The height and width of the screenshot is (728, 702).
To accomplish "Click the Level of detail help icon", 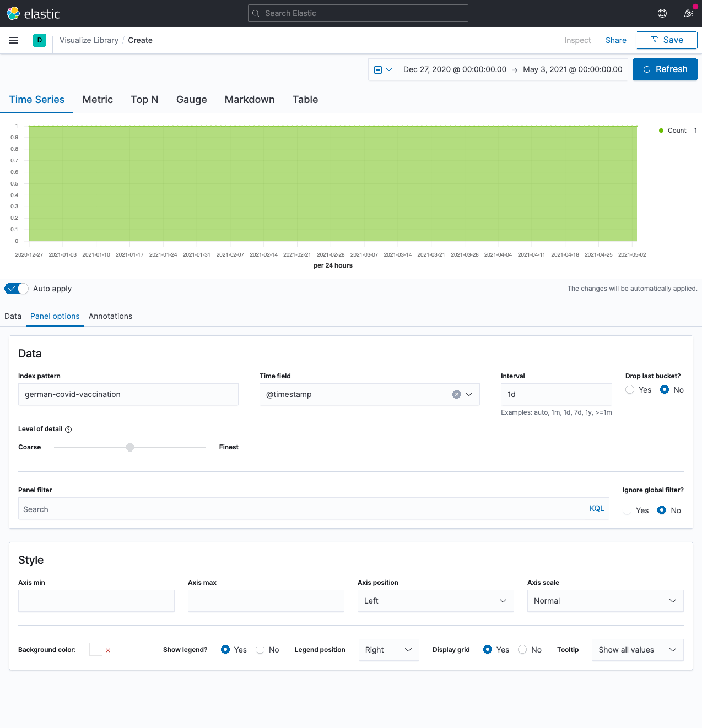I will [68, 430].
